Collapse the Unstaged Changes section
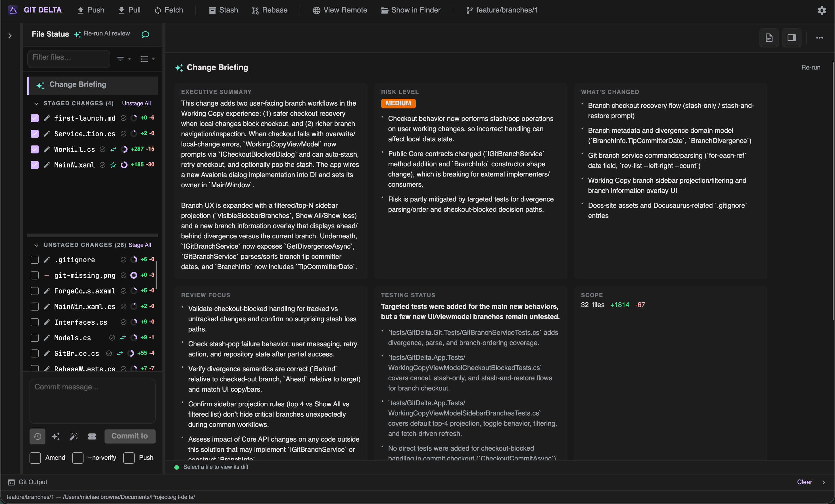The height and width of the screenshot is (504, 835). coord(36,245)
